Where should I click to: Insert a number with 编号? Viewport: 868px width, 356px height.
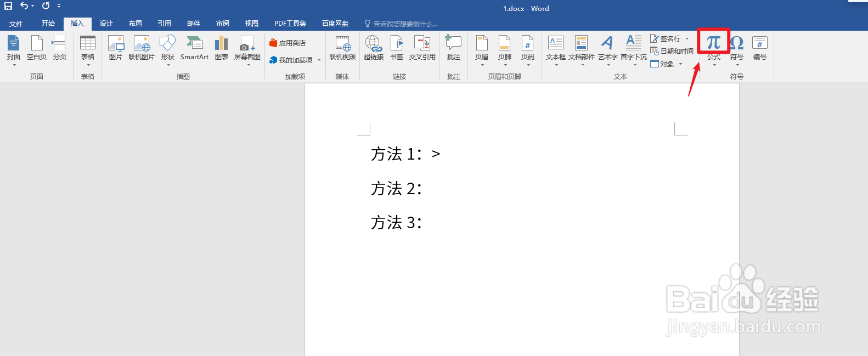(x=760, y=48)
